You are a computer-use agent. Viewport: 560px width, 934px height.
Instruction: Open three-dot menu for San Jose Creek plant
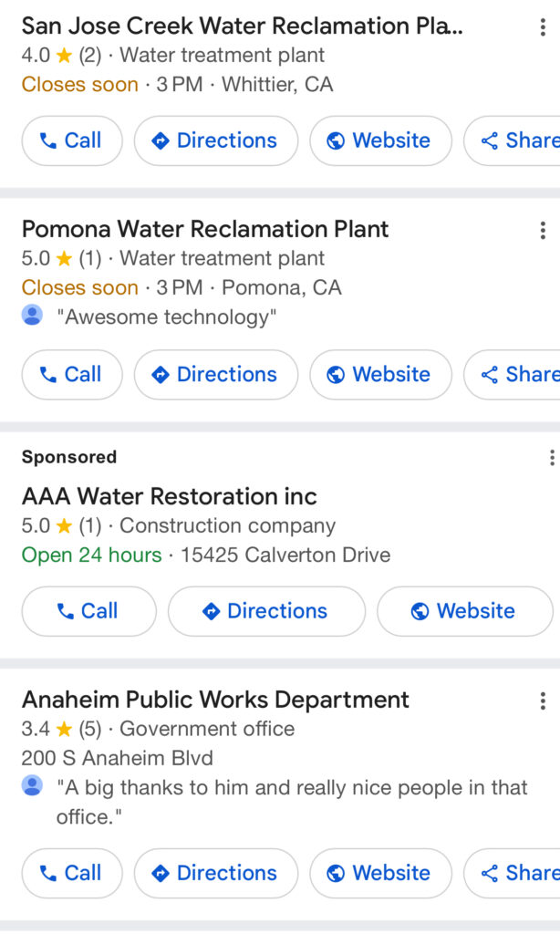pyautogui.click(x=543, y=27)
